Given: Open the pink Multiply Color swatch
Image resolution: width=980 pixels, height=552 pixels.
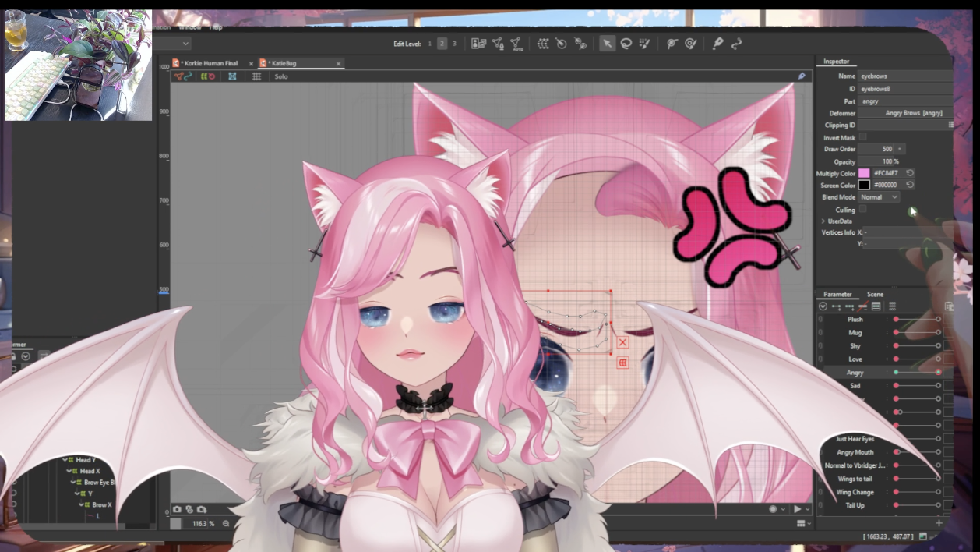Looking at the screenshot, I should click(864, 173).
